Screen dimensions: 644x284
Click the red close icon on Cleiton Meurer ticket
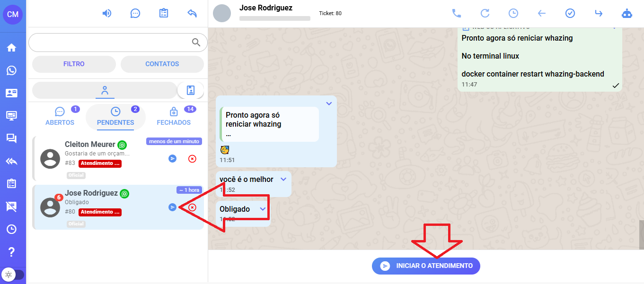point(192,159)
